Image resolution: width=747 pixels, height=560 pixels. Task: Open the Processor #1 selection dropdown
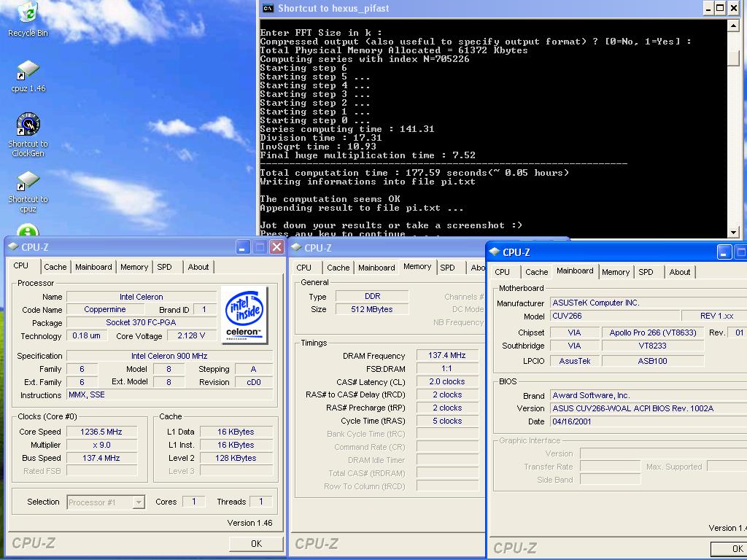(106, 502)
